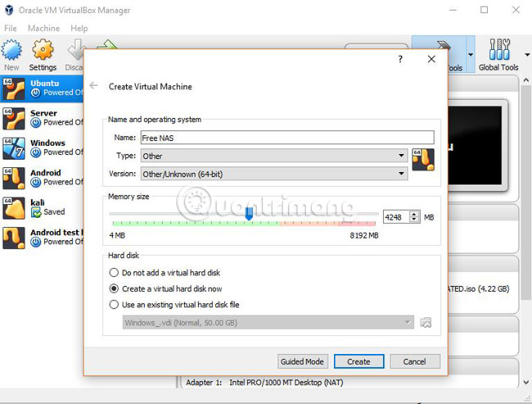Select the Windows 7 VM icon
Screen dimensions: 532x404
click(14, 148)
